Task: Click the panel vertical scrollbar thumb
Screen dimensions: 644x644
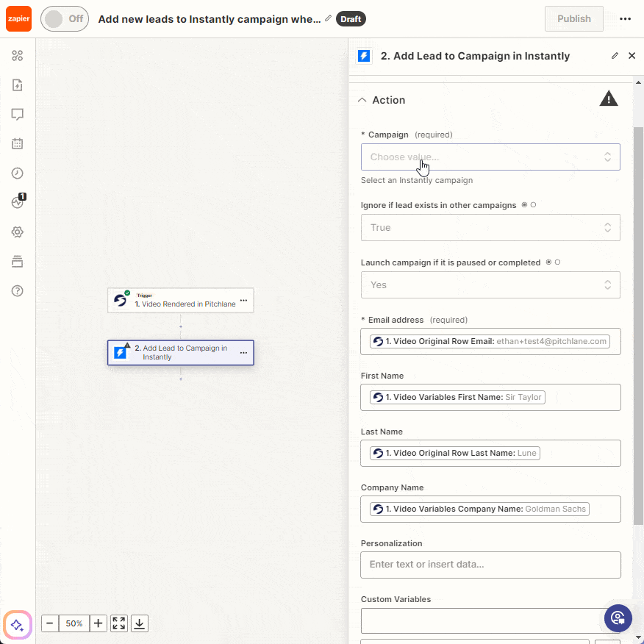Action: point(638,326)
